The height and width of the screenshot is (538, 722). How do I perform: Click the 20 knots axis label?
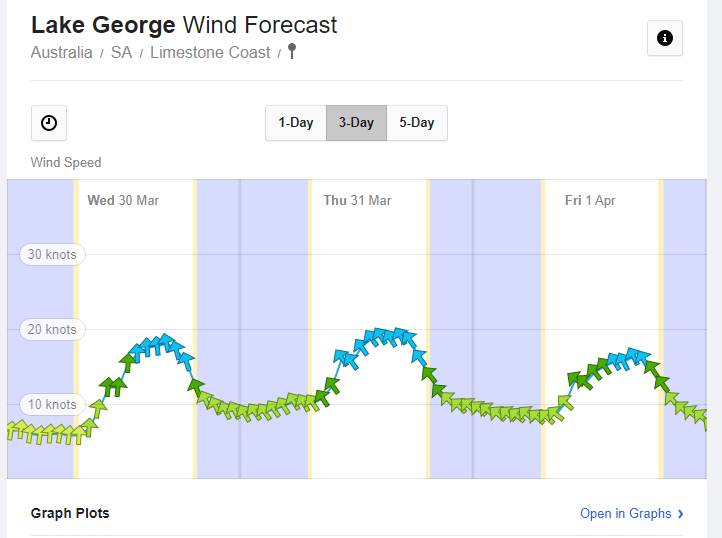click(52, 330)
